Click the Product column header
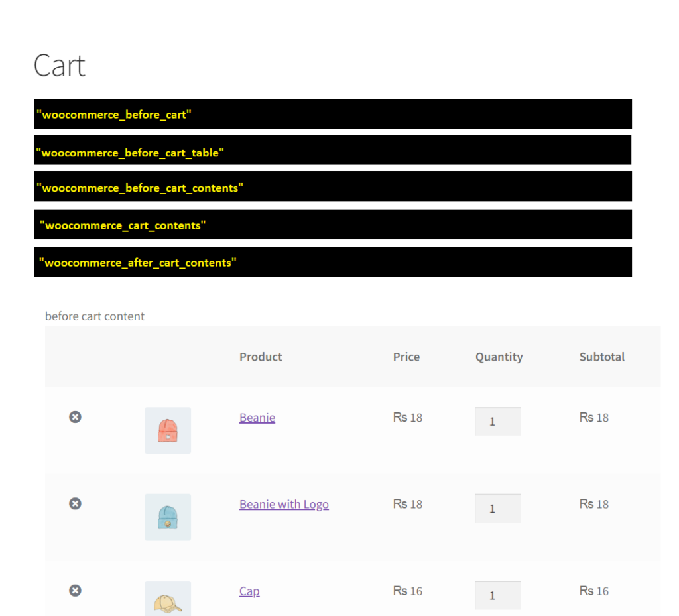Image resolution: width=679 pixels, height=616 pixels. click(x=261, y=357)
